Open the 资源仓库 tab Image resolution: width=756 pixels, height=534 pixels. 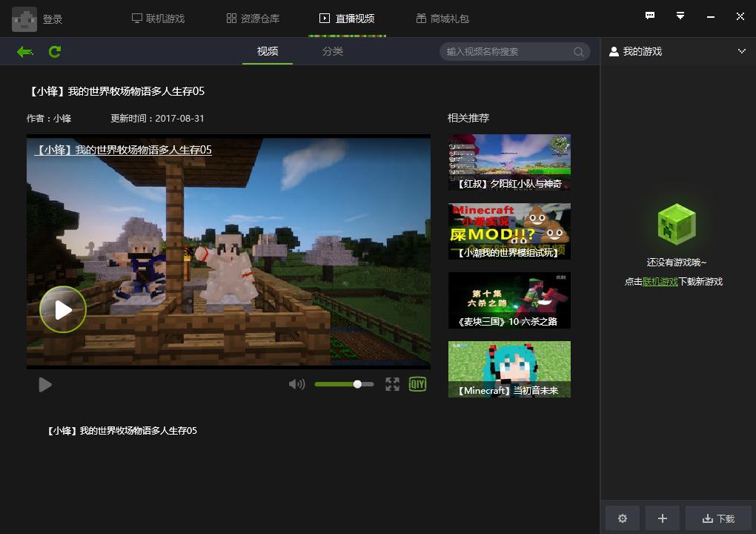pos(253,19)
